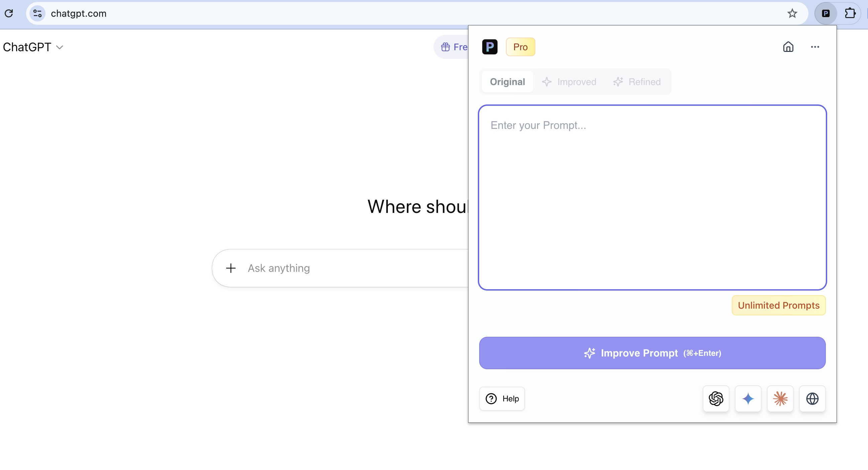Click the globe icon in the extension footer
Screen dimensions: 868x470
[x=812, y=398]
